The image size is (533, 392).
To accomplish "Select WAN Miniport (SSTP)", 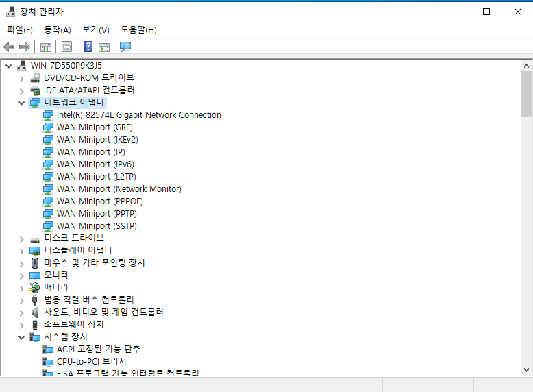I will click(97, 226).
